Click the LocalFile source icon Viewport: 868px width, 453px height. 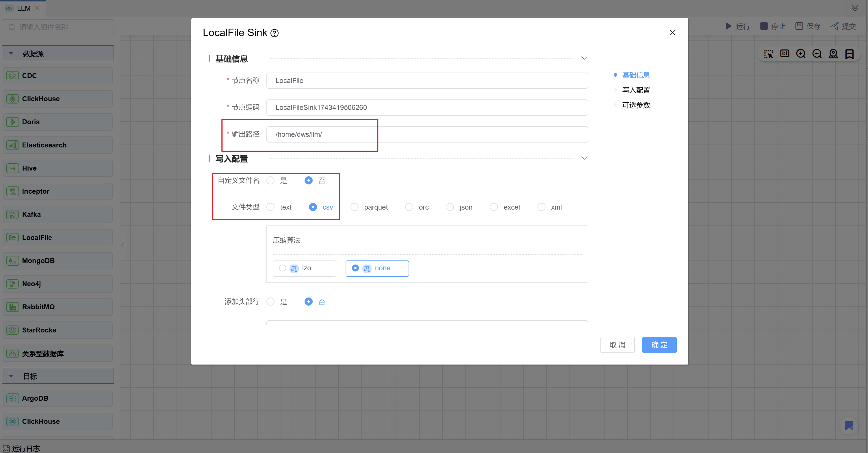tap(12, 238)
